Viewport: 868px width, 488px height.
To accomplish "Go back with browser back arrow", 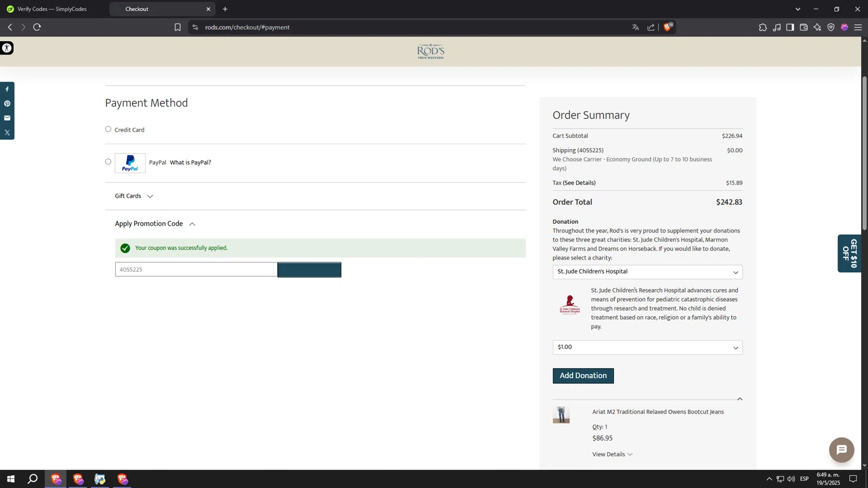I will pos(10,27).
